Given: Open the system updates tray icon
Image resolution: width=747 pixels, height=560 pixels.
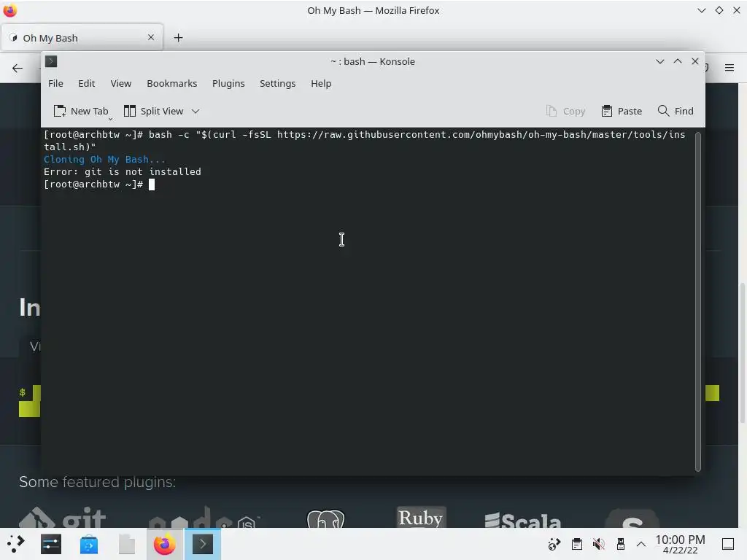Looking at the screenshot, I should click(x=554, y=544).
